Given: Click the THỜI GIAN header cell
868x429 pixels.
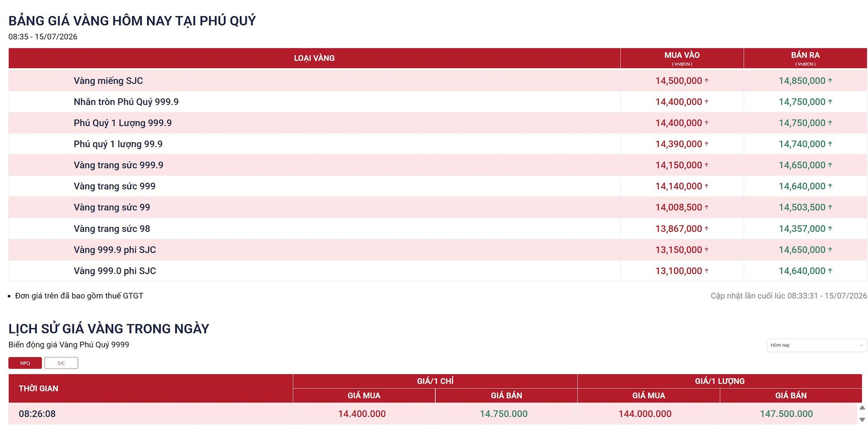Looking at the screenshot, I should 151,389.
